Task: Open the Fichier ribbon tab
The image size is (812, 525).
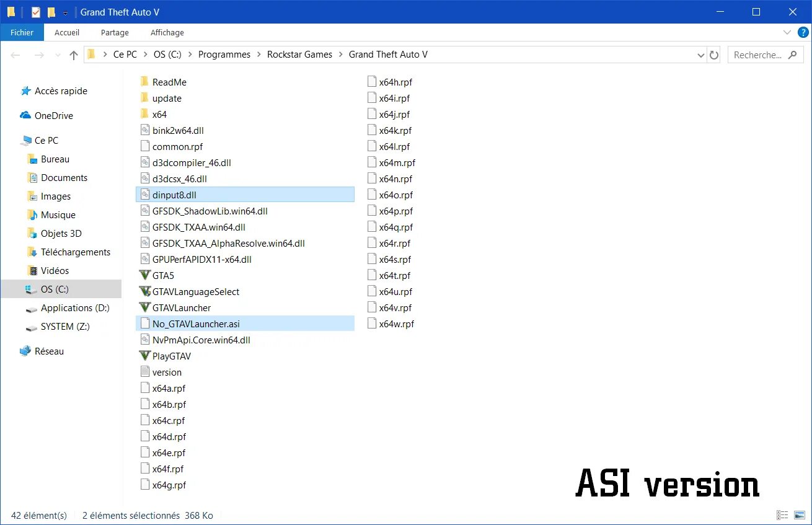Action: (x=22, y=32)
